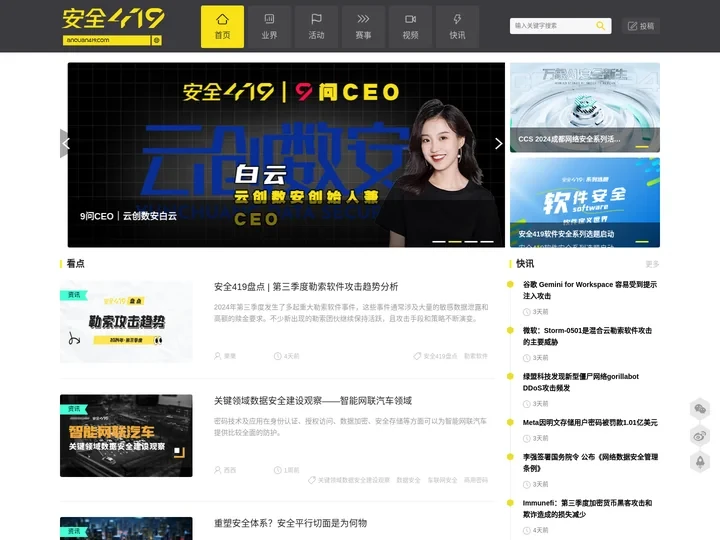The height and width of the screenshot is (540, 720).
Task: Click the 关键领域数据安全建设观察 tag
Action: pyautogui.click(x=354, y=480)
